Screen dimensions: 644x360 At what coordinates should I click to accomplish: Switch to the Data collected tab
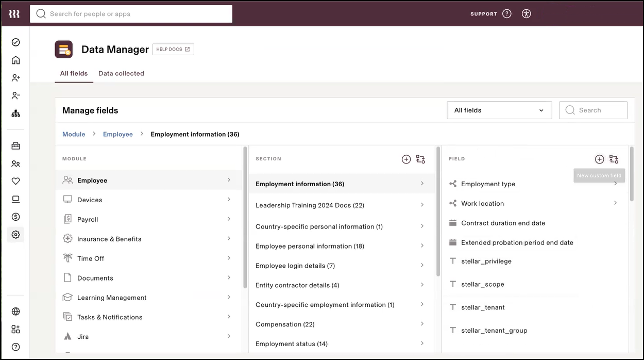click(121, 73)
